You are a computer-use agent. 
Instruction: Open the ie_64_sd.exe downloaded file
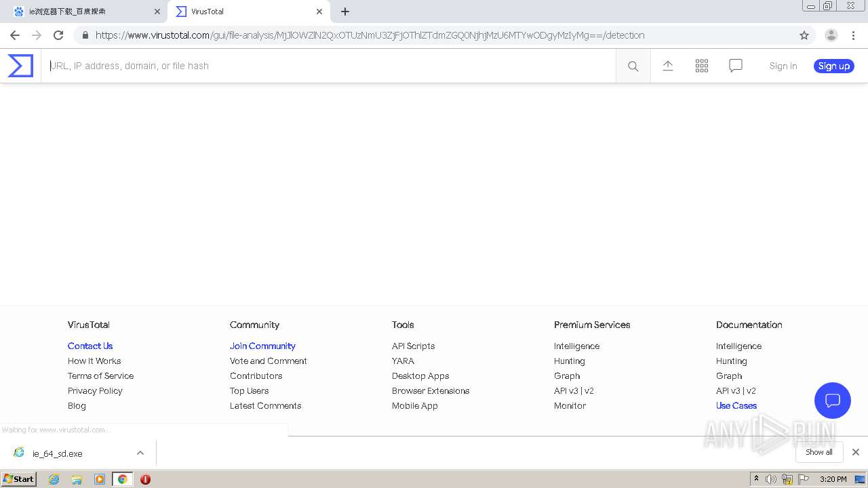pyautogui.click(x=57, y=453)
